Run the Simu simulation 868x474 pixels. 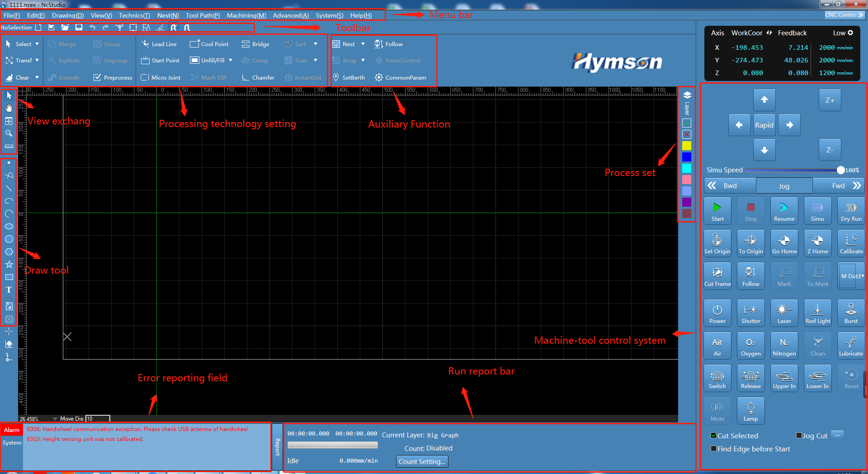point(817,211)
